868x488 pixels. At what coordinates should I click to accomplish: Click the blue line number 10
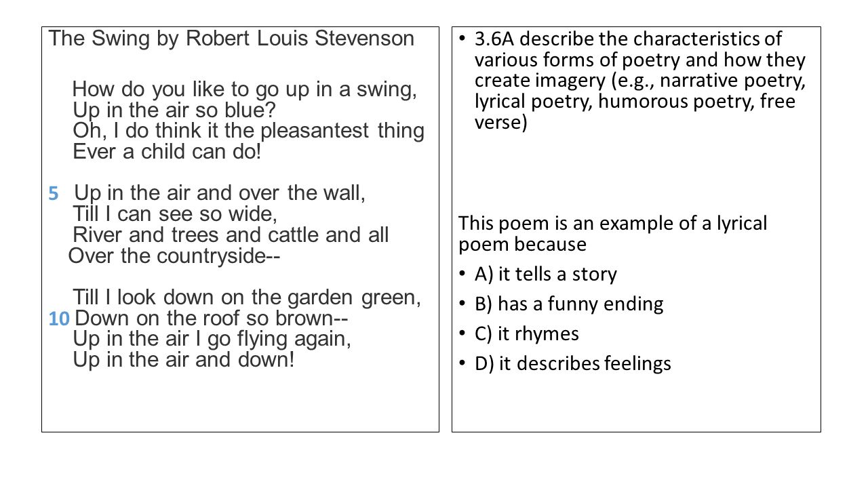click(x=59, y=318)
